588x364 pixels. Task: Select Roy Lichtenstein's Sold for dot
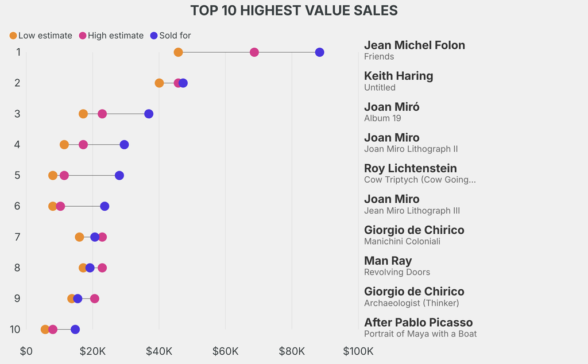click(119, 175)
